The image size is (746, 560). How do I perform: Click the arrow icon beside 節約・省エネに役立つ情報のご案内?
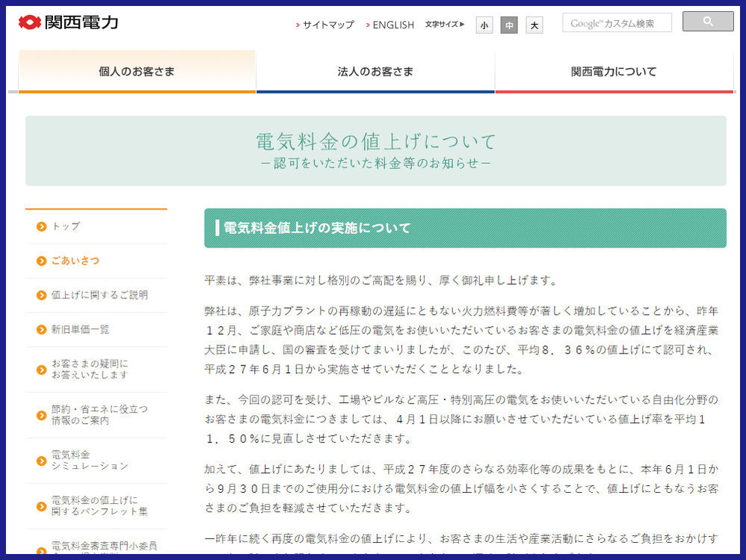(x=42, y=415)
